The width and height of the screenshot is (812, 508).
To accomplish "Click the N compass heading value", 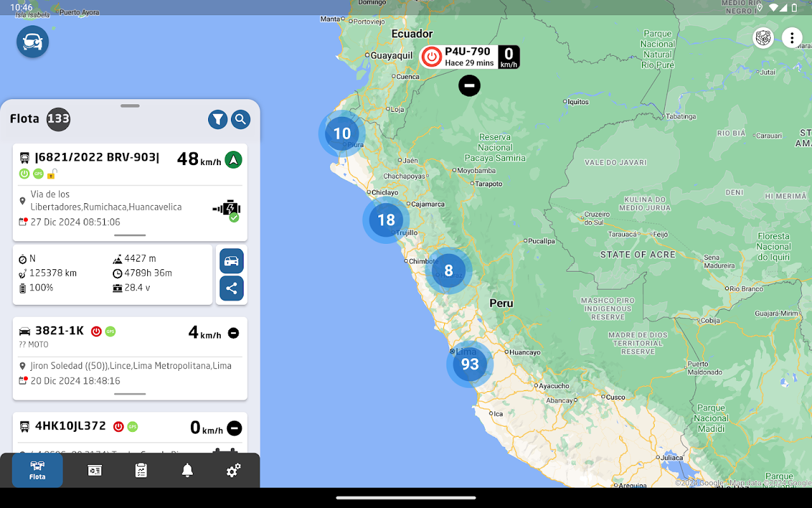I will [32, 258].
